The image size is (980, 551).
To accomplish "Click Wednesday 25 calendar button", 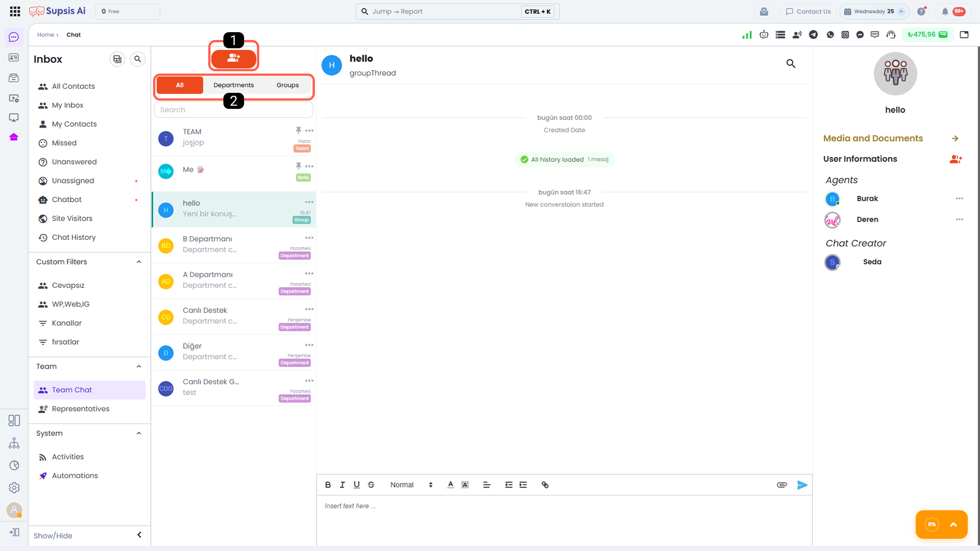I will coord(875,11).
